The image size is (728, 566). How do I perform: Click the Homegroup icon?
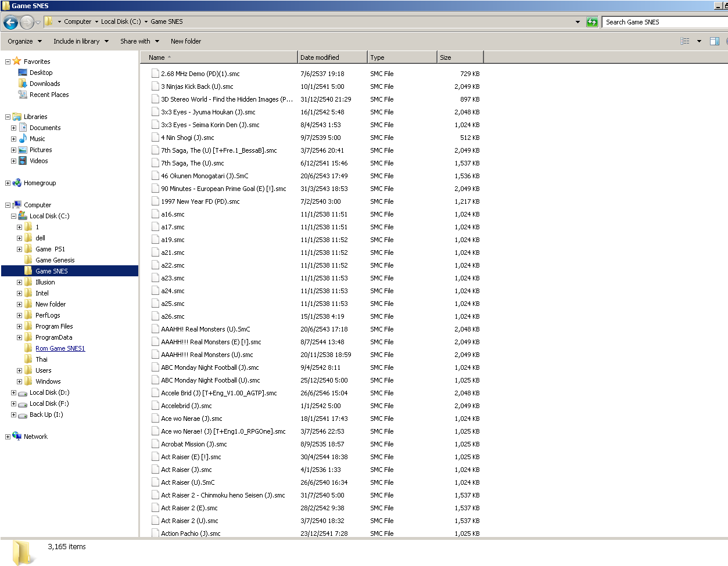click(17, 183)
